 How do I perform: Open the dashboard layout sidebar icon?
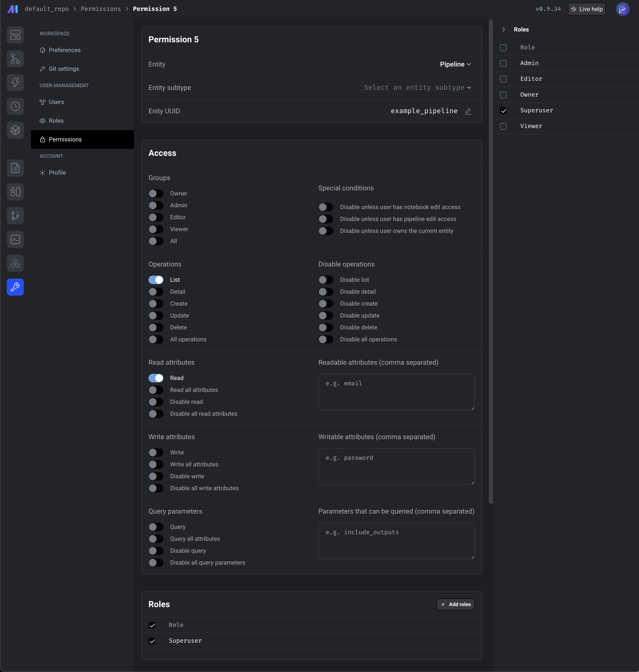15,35
